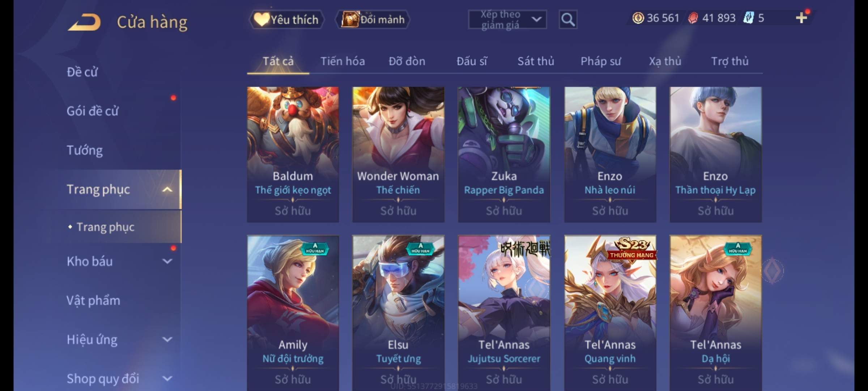This screenshot has width=868, height=391.
Task: Open Đổi mảnh fragment exchange button
Action: [x=373, y=20]
